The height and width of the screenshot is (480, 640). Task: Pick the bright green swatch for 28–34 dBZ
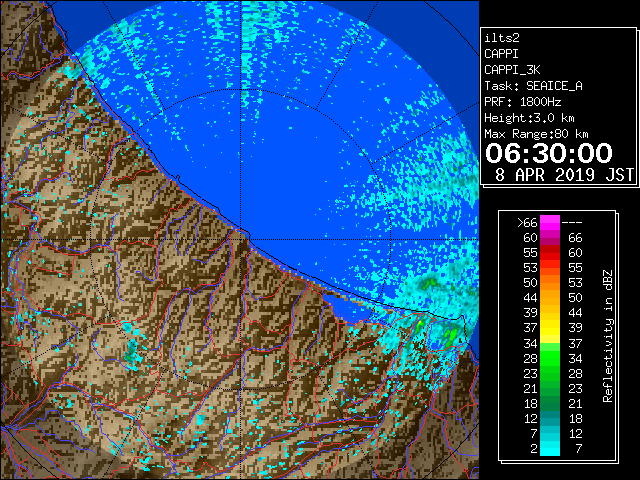pyautogui.click(x=550, y=358)
